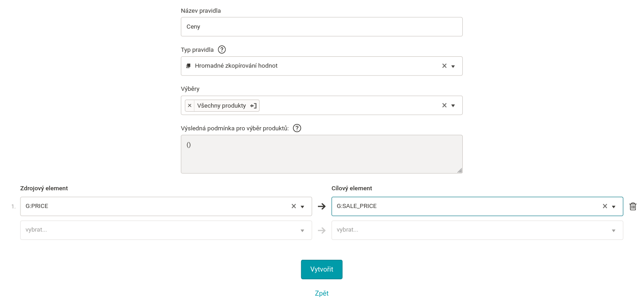This screenshot has height=302, width=644.
Task: Open G:SALE_PRICE target element dropdown arrow
Action: (614, 207)
